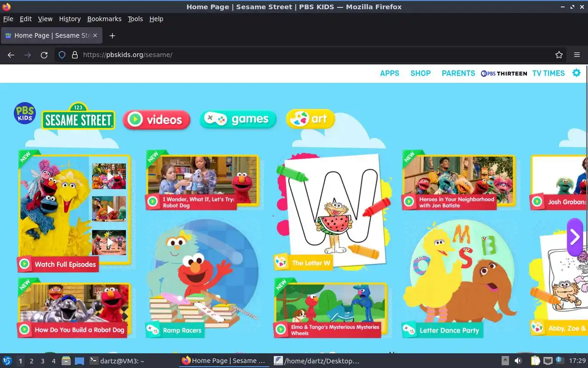Click the network icon in system tray

(548, 361)
